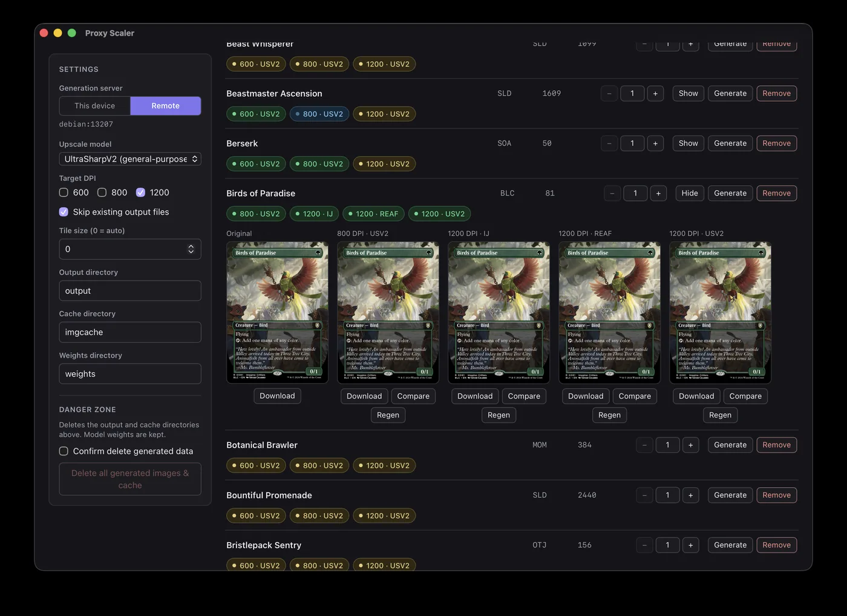
Task: Remove Birds of Paradise
Action: 777,193
